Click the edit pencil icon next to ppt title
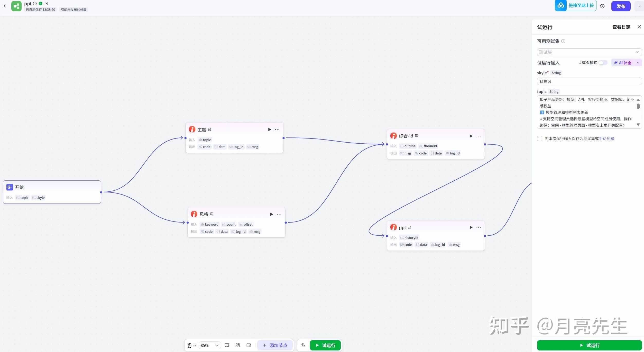644x352 pixels. pos(46,4)
